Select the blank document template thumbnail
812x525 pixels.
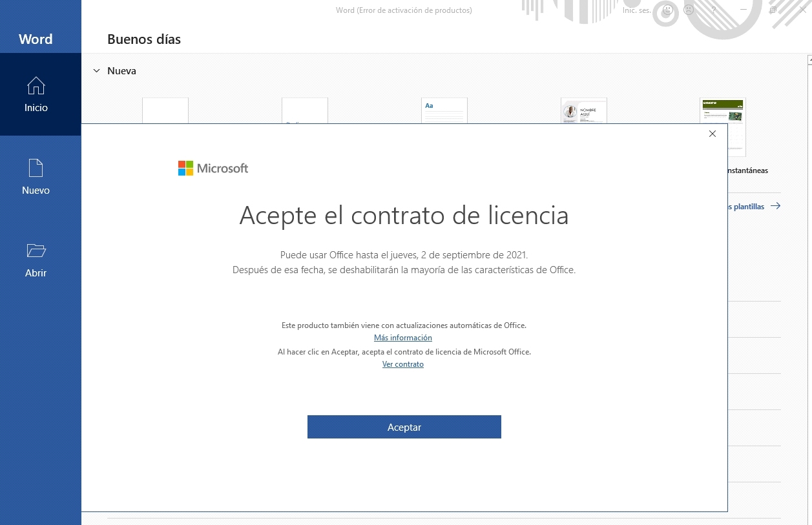[165, 110]
